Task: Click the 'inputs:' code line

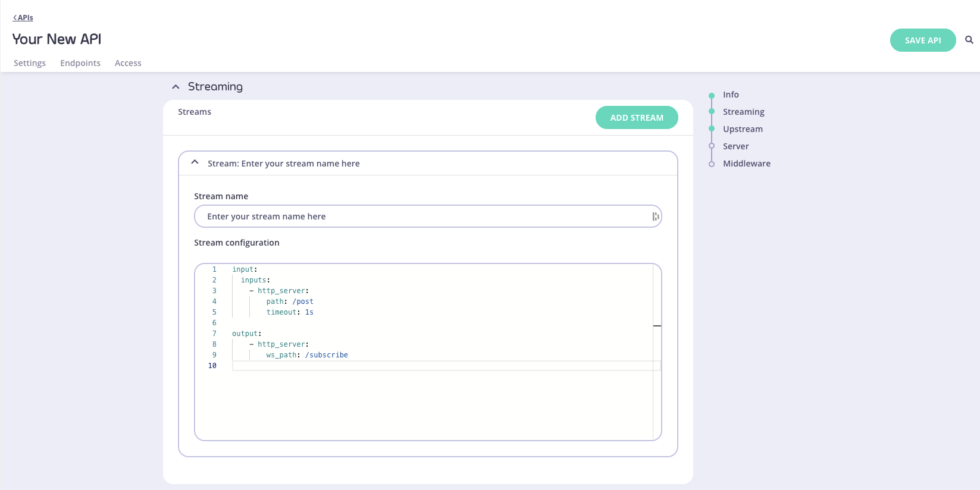Action: [255, 280]
